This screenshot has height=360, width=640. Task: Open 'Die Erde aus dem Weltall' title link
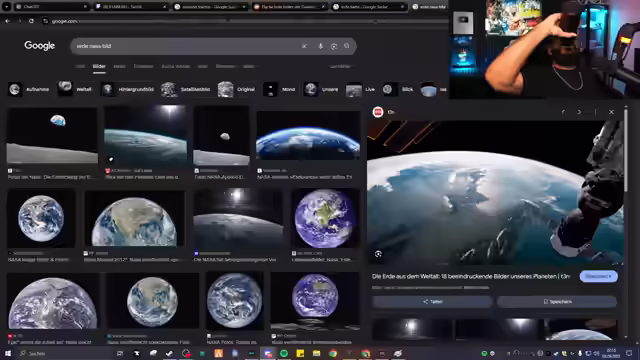click(x=471, y=276)
